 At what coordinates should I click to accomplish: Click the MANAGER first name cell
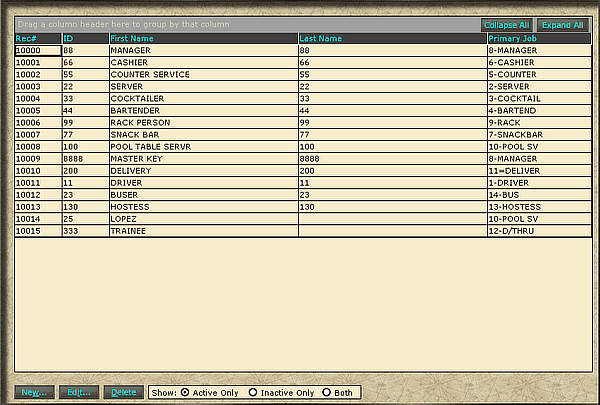pos(204,51)
